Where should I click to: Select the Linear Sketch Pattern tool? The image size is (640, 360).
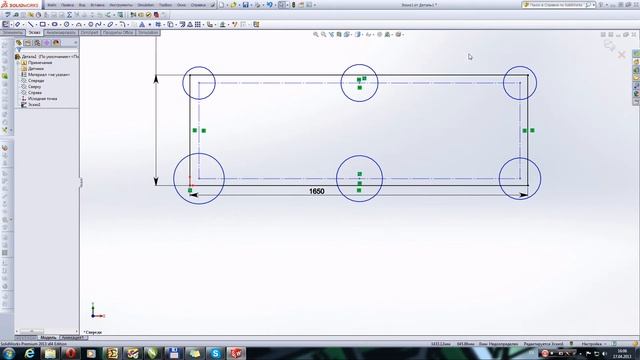click(x=198, y=24)
